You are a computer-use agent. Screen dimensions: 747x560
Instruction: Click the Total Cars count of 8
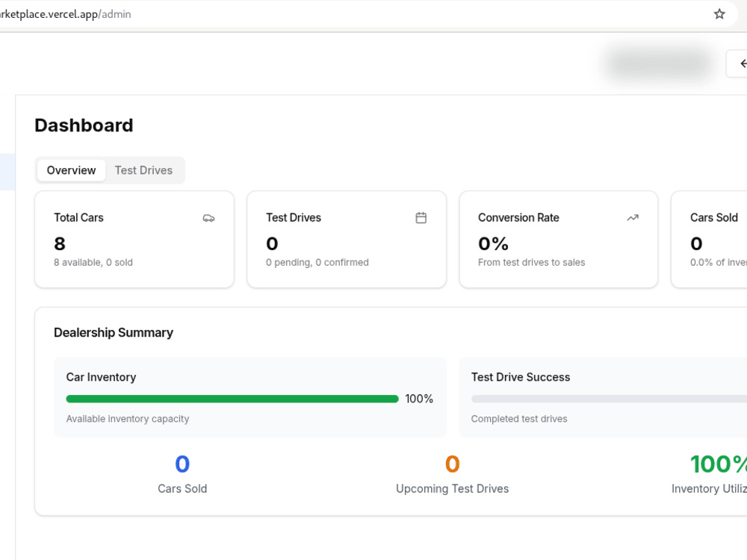click(x=60, y=243)
